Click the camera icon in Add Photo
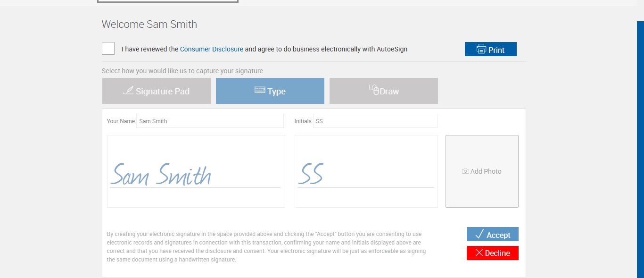 pyautogui.click(x=465, y=171)
